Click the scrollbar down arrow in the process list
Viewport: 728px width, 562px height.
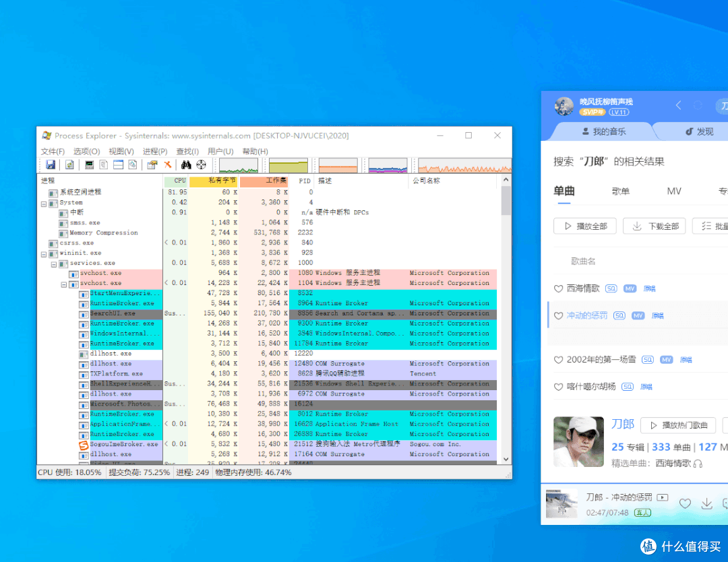coord(506,459)
